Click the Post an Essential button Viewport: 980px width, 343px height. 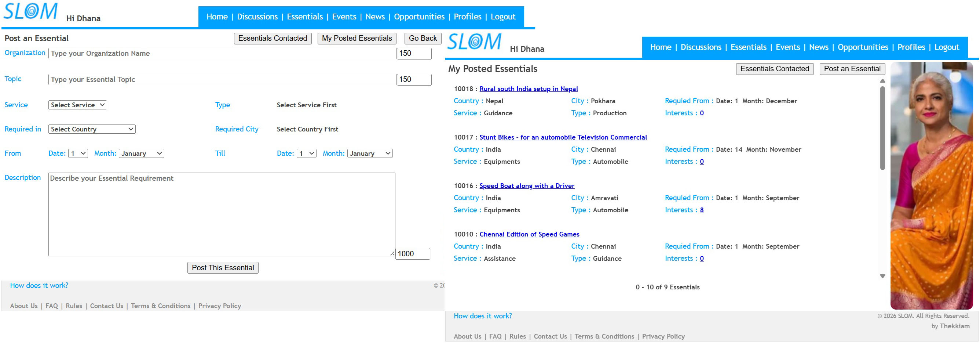(852, 69)
